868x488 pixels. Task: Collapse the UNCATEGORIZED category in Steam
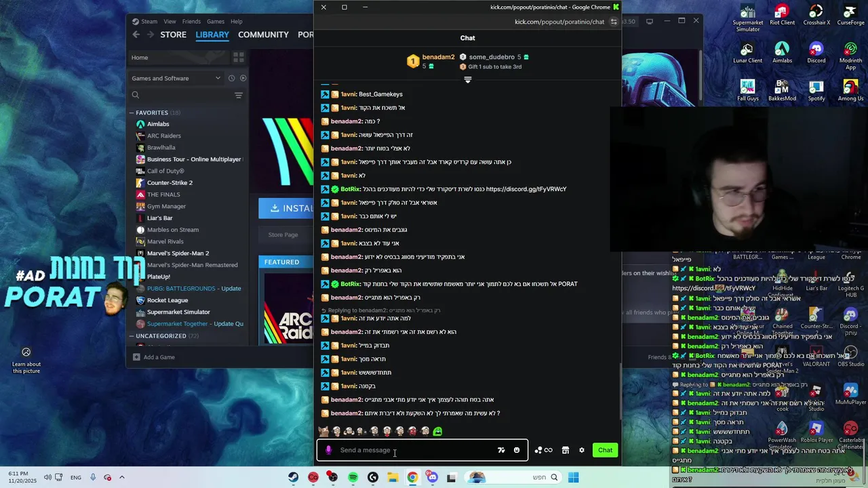point(132,335)
